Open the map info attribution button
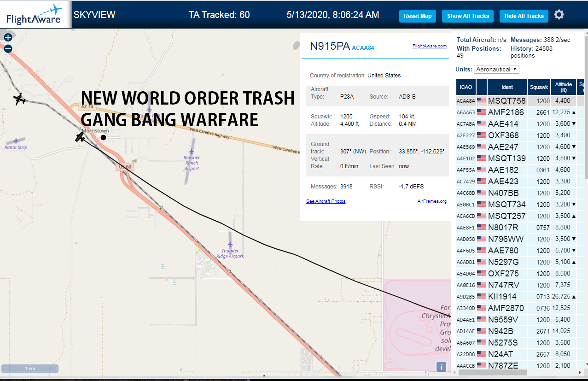This screenshot has width=588, height=381. (x=441, y=367)
